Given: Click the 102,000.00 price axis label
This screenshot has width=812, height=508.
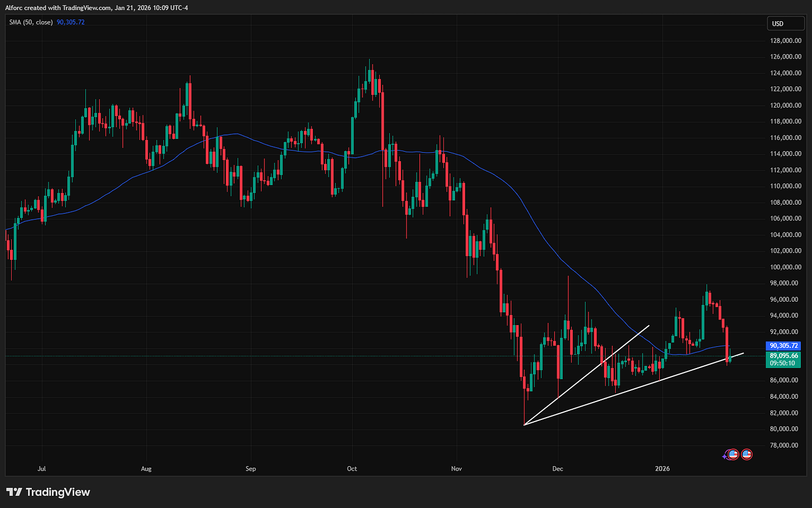Looking at the screenshot, I should point(786,251).
